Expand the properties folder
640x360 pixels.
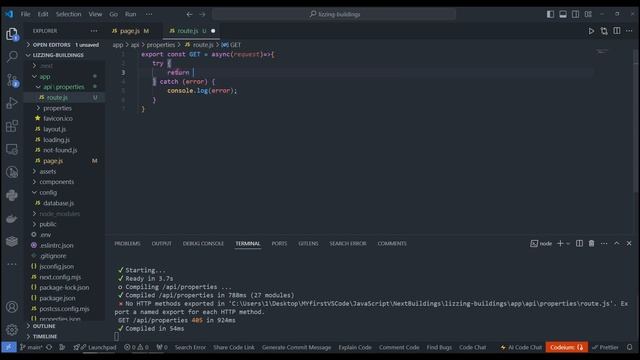tap(63, 108)
